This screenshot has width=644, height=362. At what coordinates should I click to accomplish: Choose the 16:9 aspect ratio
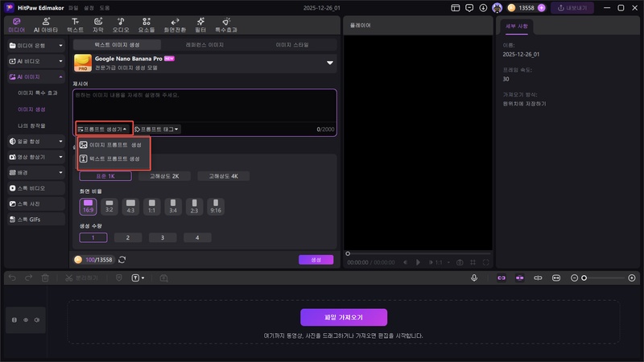(88, 207)
